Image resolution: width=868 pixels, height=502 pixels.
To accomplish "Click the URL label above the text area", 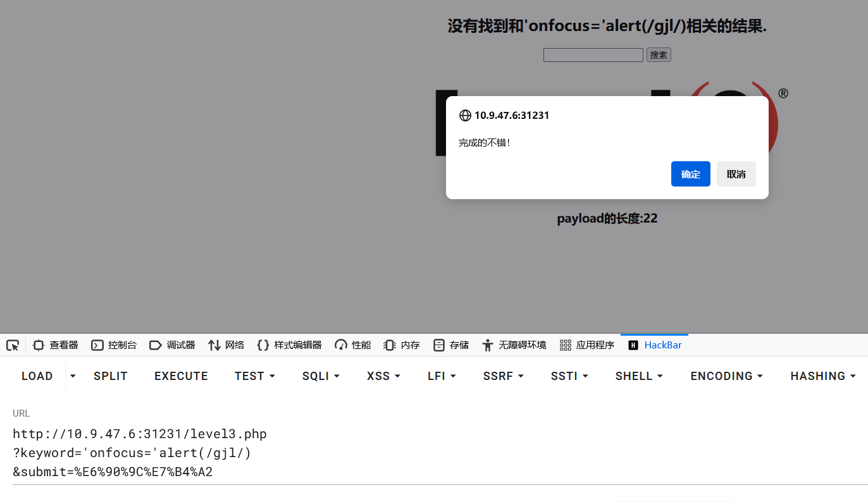I will pos(21,413).
